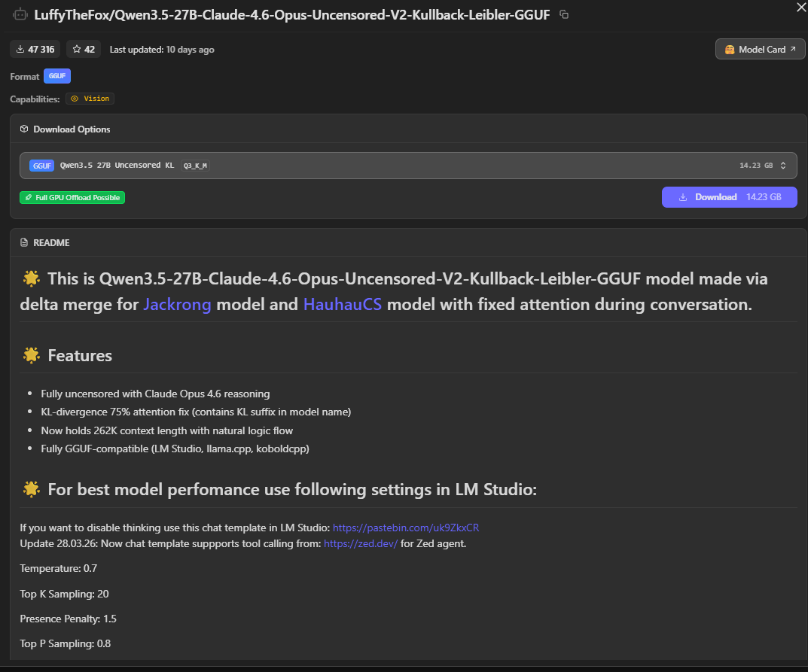808x672 pixels.
Task: Click Full GPU Offload Possible badge
Action: point(72,197)
